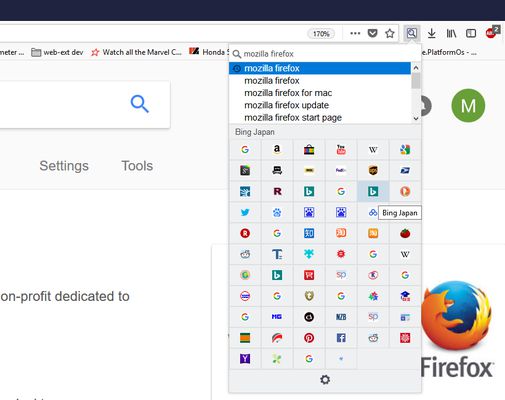Viewport: 505px width, 400px height.
Task: Click the dark maroon R engine icon
Action: click(277, 191)
